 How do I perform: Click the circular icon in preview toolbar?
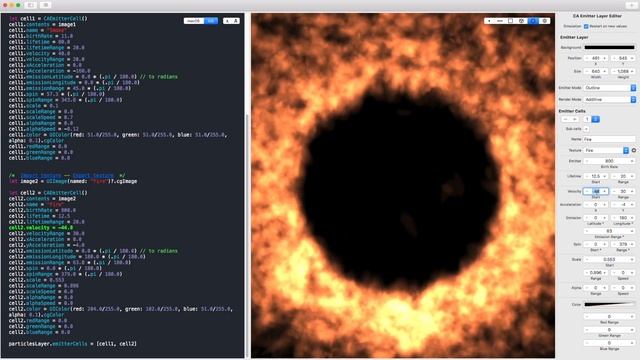coord(522,21)
